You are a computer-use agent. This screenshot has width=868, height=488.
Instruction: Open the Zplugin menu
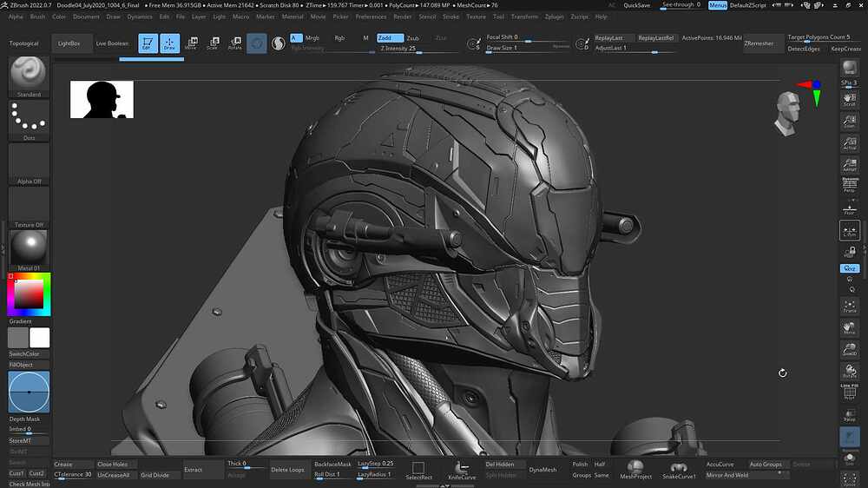(x=554, y=16)
